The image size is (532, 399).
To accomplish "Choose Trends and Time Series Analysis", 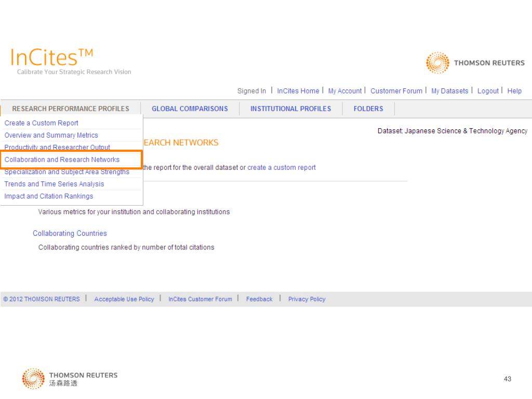I will coord(54,184).
